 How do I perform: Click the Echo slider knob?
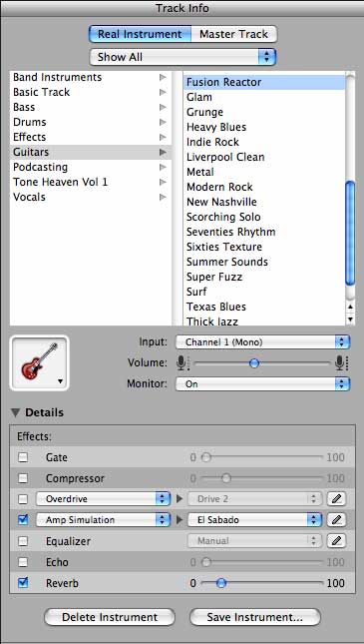coord(206,562)
